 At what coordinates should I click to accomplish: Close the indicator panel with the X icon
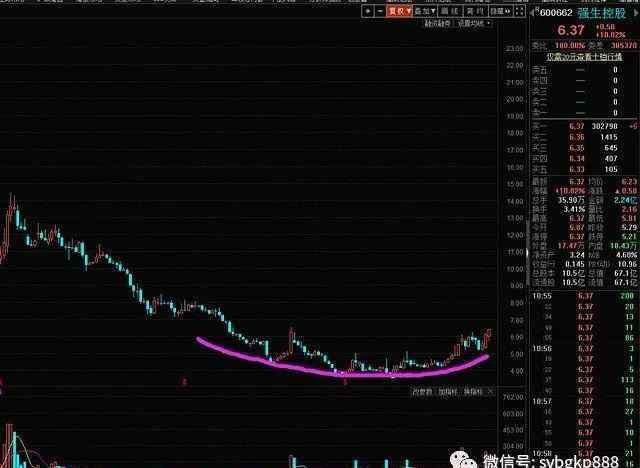[x=490, y=391]
